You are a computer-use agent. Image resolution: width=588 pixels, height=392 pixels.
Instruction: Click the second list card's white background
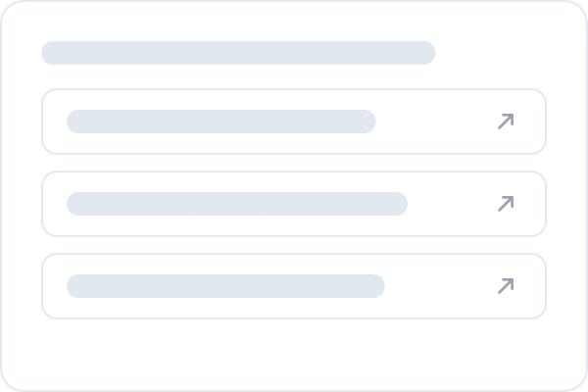pyautogui.click(x=451, y=204)
